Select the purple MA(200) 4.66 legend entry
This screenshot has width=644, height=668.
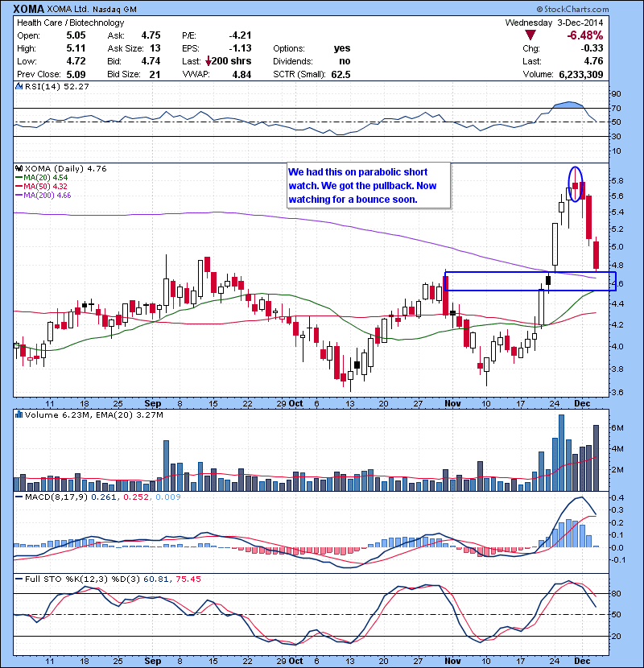43,195
